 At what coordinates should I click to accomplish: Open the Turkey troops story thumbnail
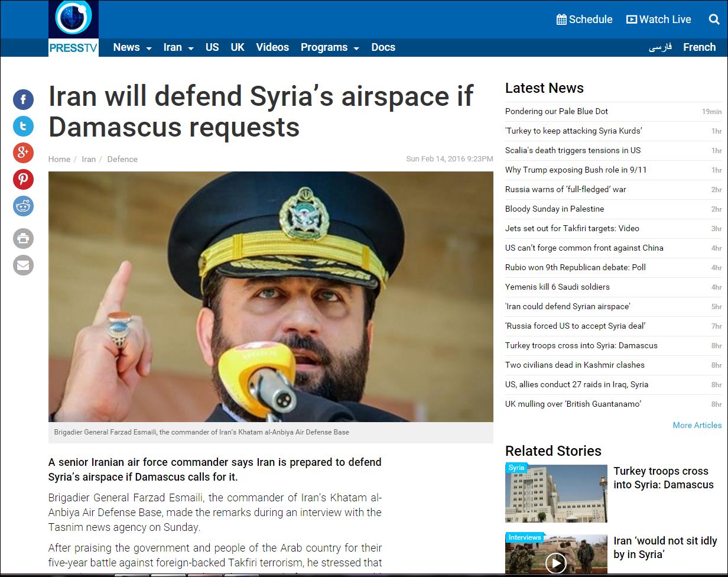[x=556, y=493]
